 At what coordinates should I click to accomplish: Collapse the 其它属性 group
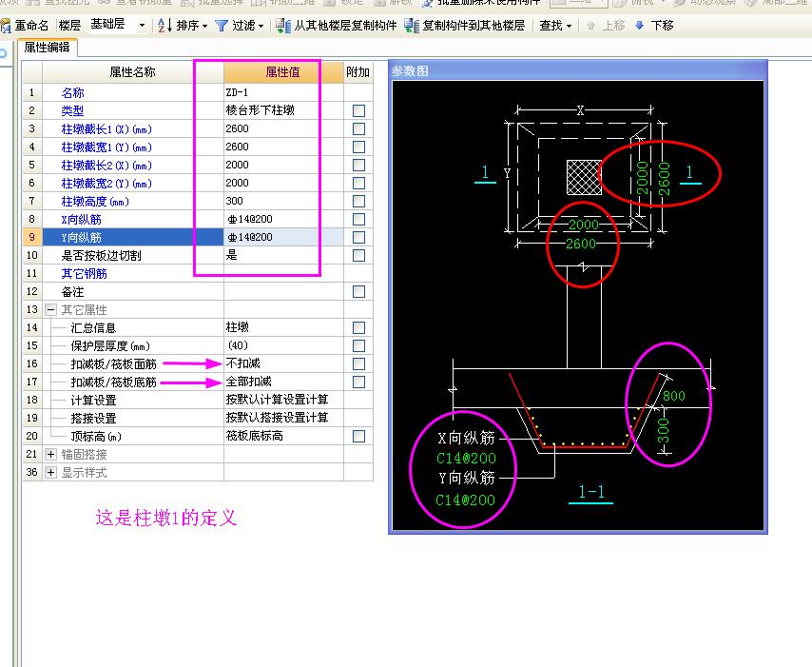50,310
